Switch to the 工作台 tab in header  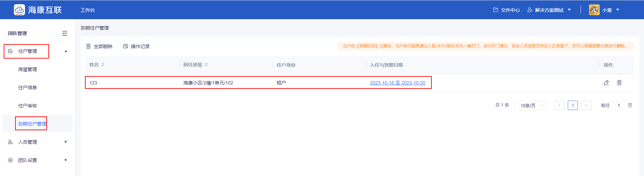click(88, 10)
